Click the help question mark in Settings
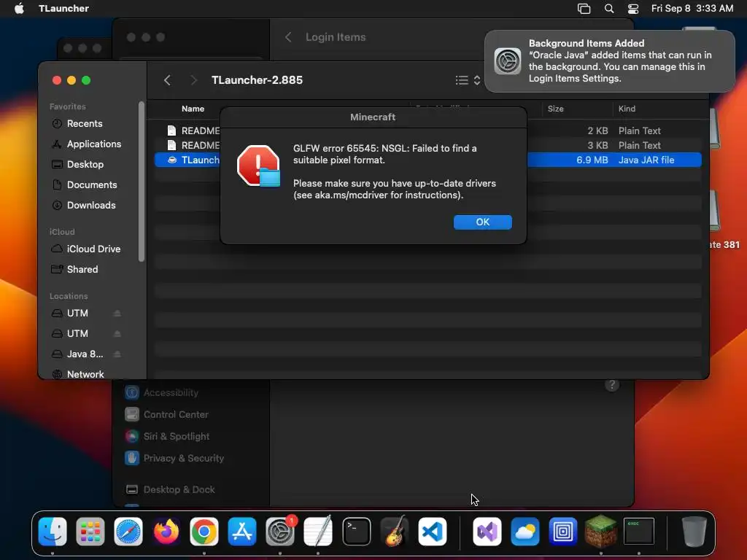This screenshot has width=747, height=560. pyautogui.click(x=612, y=385)
